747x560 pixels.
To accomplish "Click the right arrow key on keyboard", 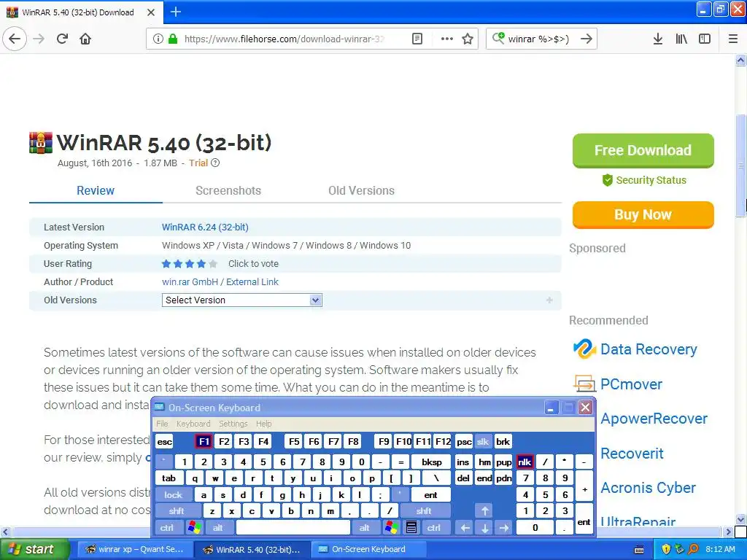I will point(503,527).
